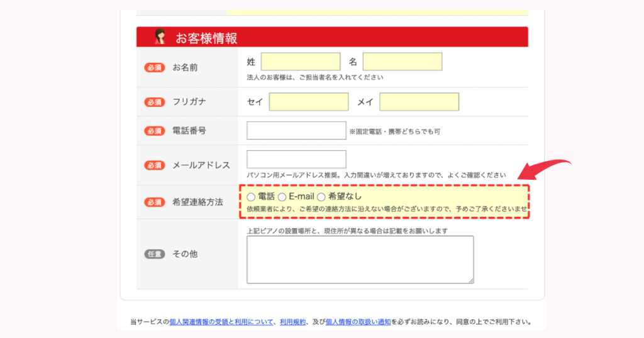Click the 必須 badge beside お名前
Image resolution: width=644 pixels, height=338 pixels.
point(154,67)
